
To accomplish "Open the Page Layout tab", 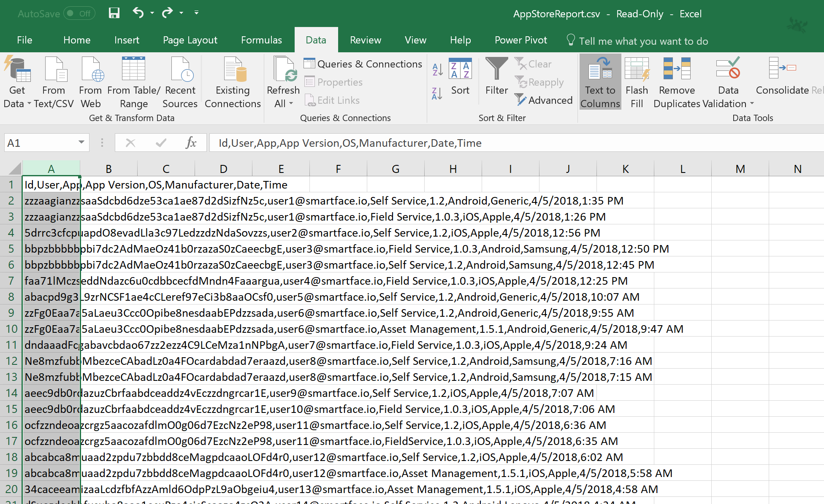I will click(190, 40).
